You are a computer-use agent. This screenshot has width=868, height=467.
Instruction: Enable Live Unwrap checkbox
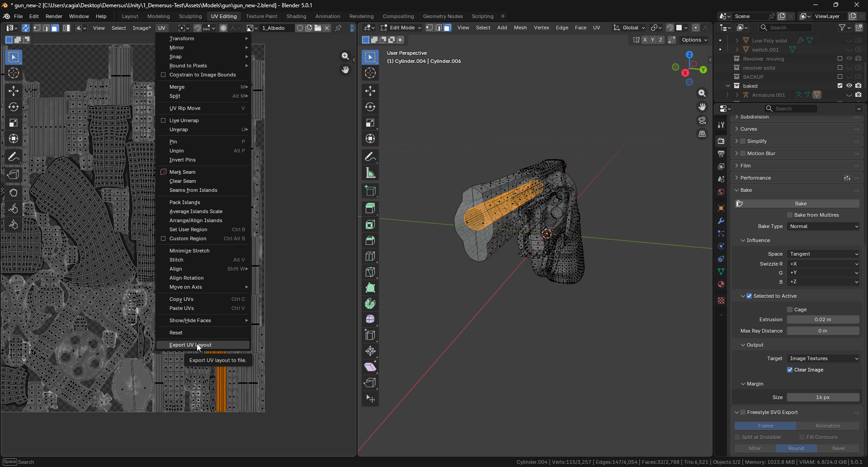click(163, 120)
